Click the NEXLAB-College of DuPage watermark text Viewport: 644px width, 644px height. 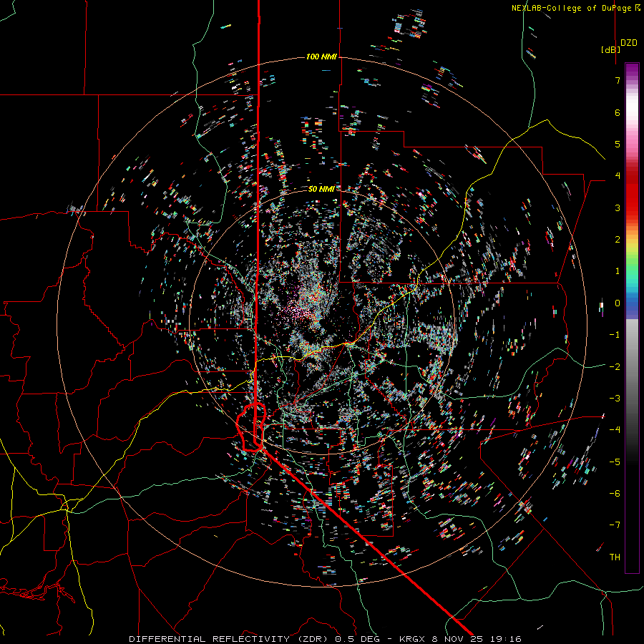pyautogui.click(x=576, y=8)
